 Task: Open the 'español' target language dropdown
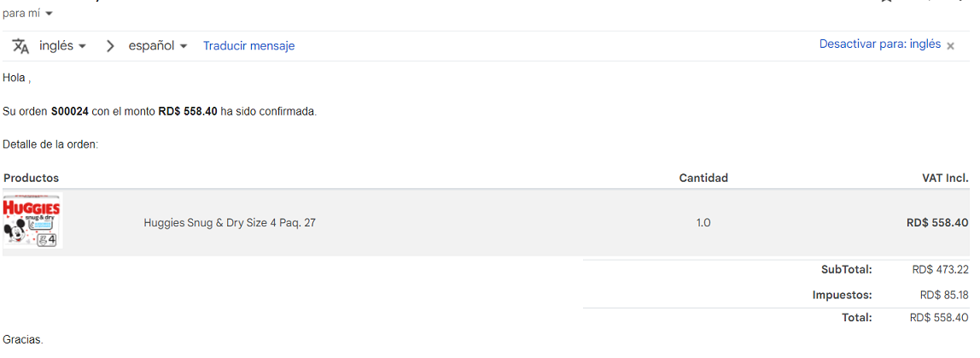[158, 46]
